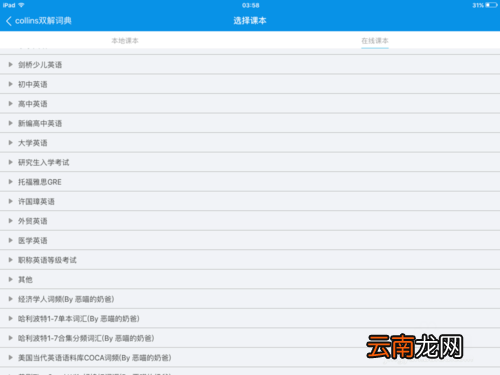Expand the 大学英语 disclosure triangle
Viewport: 500px width, 375px height.
click(11, 143)
